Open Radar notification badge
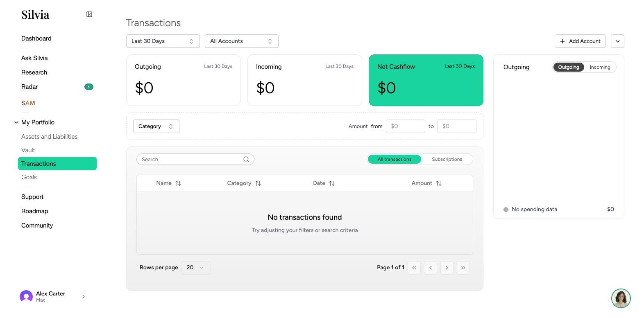The width and height of the screenshot is (644, 318). click(x=89, y=87)
